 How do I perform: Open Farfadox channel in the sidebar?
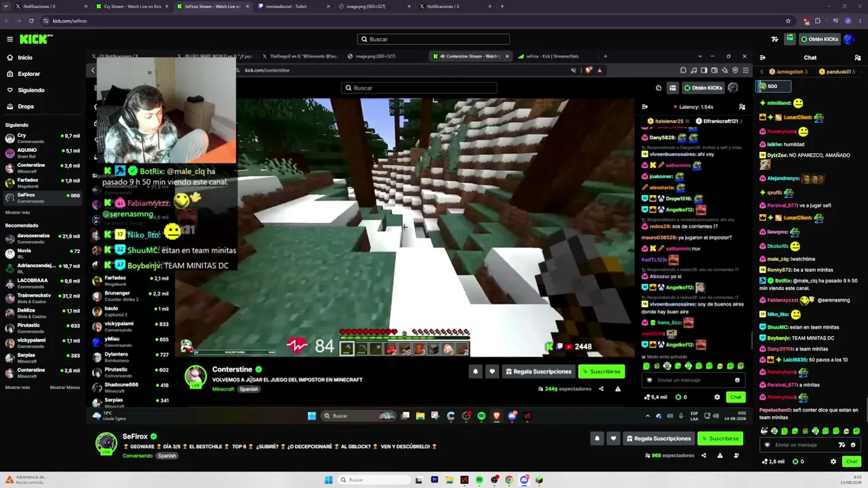[43, 182]
